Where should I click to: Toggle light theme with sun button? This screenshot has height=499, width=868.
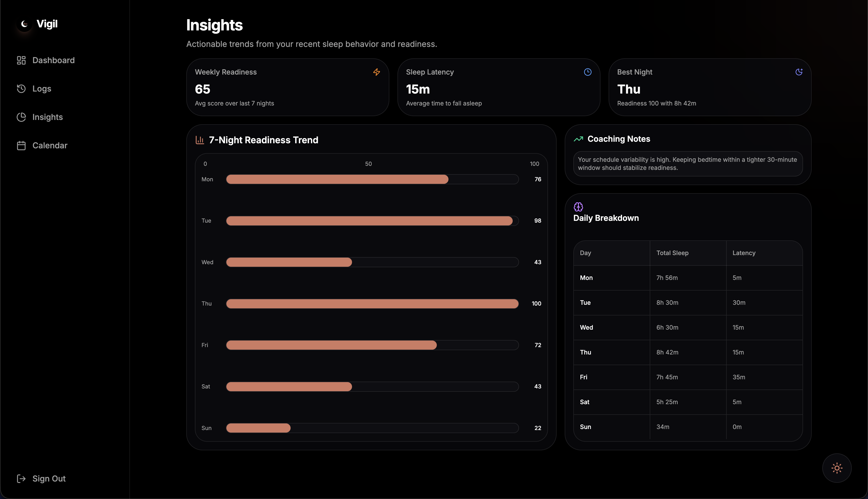click(x=837, y=468)
